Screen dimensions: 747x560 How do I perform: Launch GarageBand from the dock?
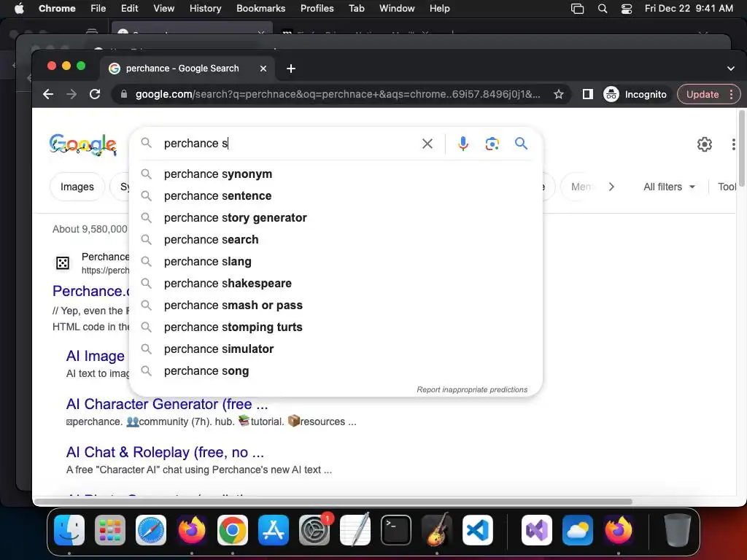point(437,530)
